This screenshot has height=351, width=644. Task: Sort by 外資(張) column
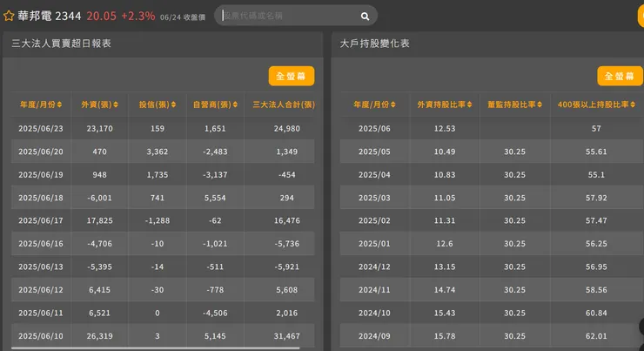99,105
